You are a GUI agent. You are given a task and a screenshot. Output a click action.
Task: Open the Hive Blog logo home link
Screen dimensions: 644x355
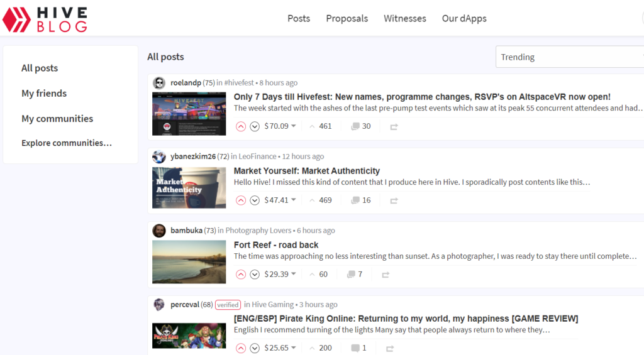[45, 19]
